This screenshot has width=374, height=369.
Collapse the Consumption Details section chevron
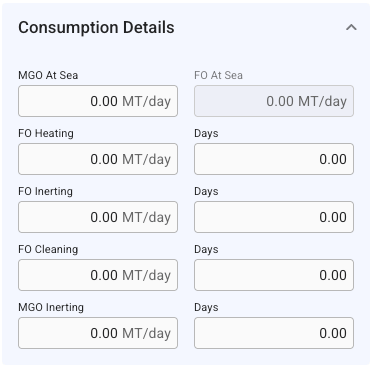click(351, 28)
